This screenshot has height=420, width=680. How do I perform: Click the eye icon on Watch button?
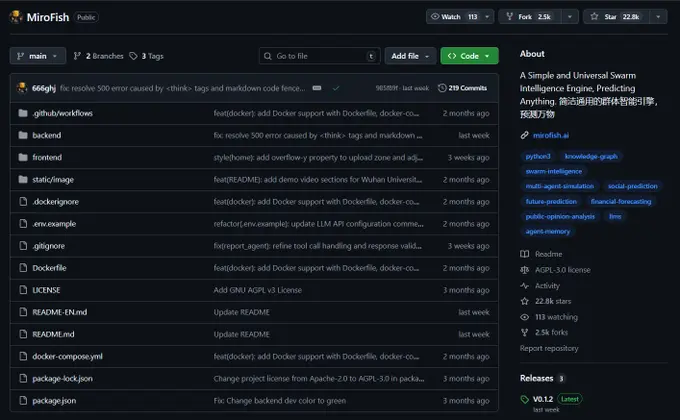point(435,17)
